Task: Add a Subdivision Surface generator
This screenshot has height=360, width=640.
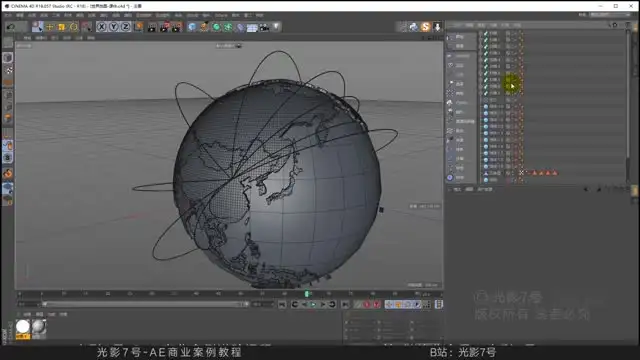Action: coord(216,27)
